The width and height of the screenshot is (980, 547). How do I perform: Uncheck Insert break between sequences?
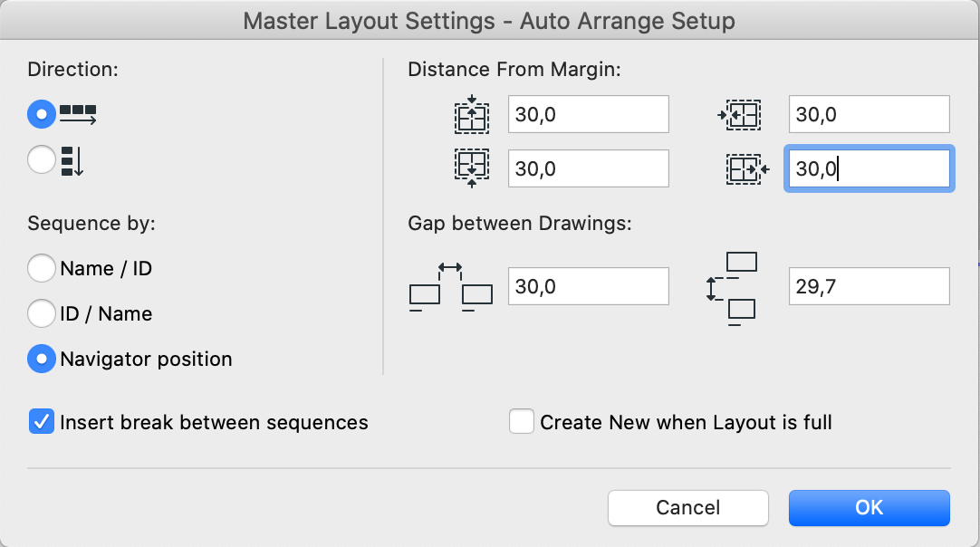[42, 422]
